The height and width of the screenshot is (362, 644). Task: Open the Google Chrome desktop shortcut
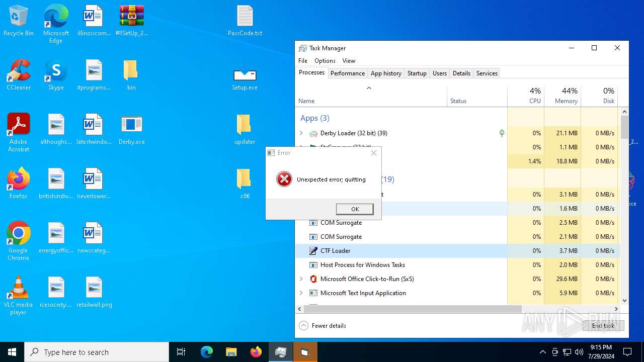[18, 241]
